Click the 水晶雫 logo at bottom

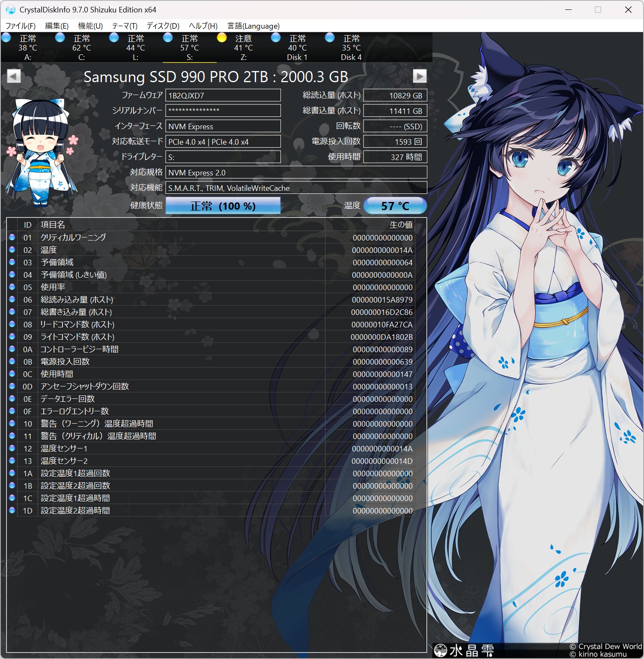(x=464, y=650)
